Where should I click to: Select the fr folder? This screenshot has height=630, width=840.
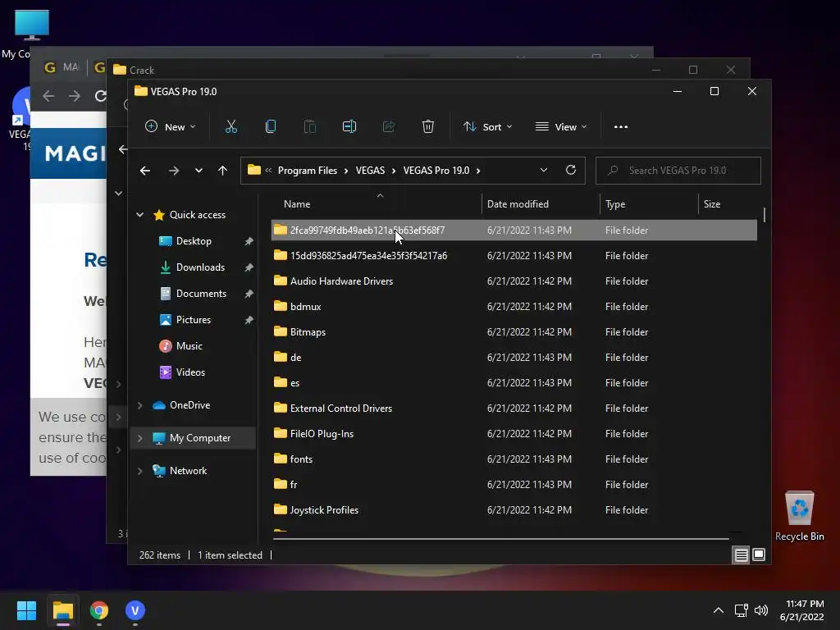[514, 485]
